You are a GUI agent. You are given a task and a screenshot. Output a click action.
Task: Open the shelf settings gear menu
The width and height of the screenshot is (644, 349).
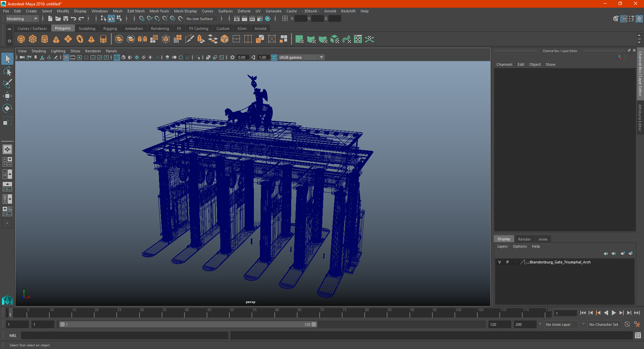pyautogui.click(x=9, y=41)
